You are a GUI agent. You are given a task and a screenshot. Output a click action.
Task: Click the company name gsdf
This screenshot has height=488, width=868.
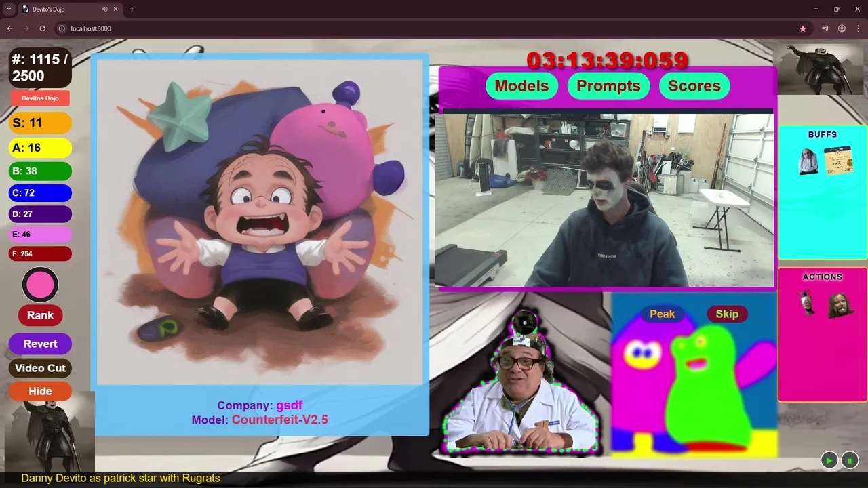289,405
